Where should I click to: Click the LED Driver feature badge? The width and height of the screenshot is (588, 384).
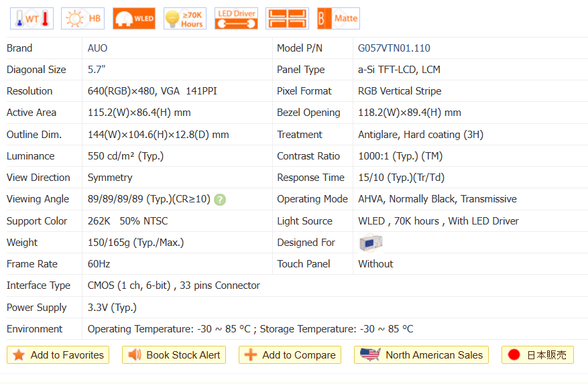[x=236, y=19]
